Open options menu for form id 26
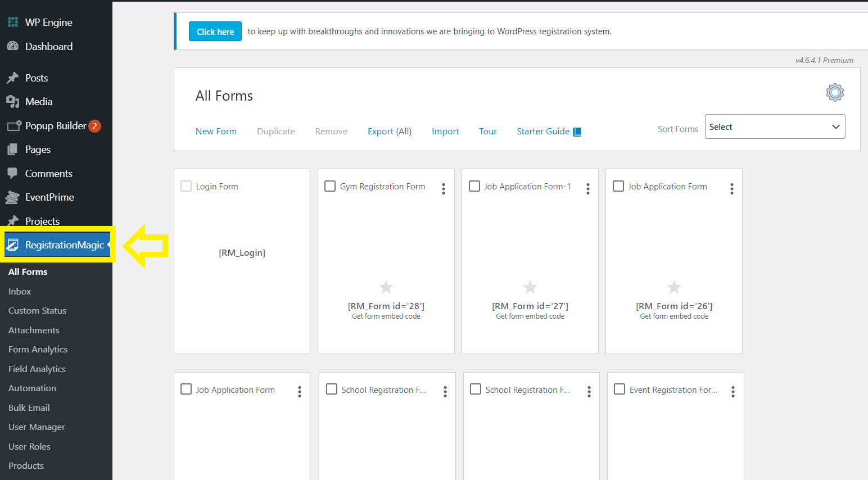 pyautogui.click(x=732, y=189)
